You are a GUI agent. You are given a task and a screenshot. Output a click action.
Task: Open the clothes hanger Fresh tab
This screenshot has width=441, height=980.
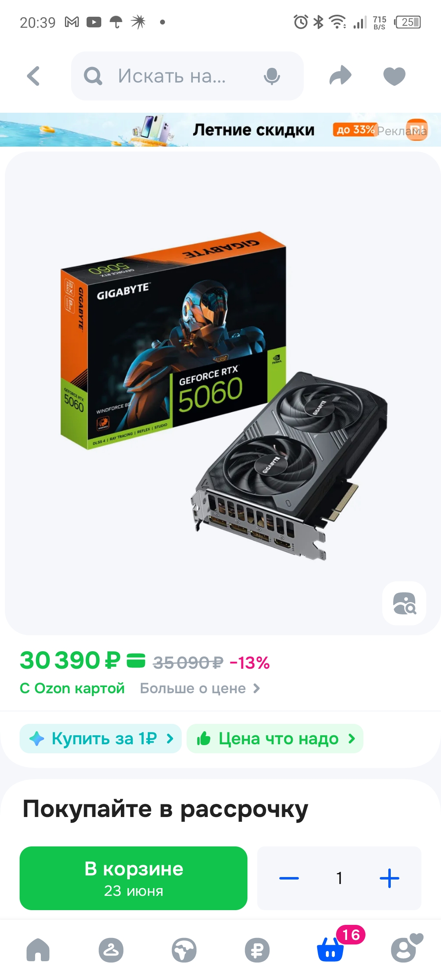point(111,950)
